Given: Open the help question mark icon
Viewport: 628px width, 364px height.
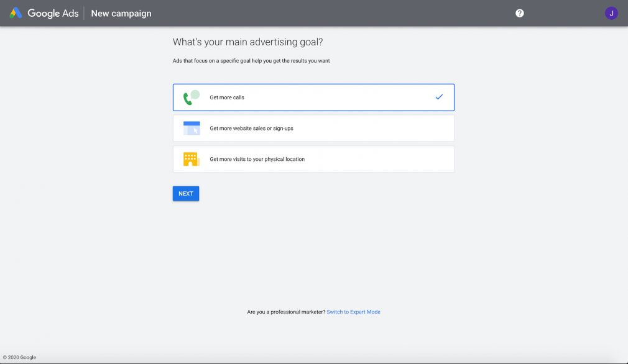Looking at the screenshot, I should coord(519,13).
